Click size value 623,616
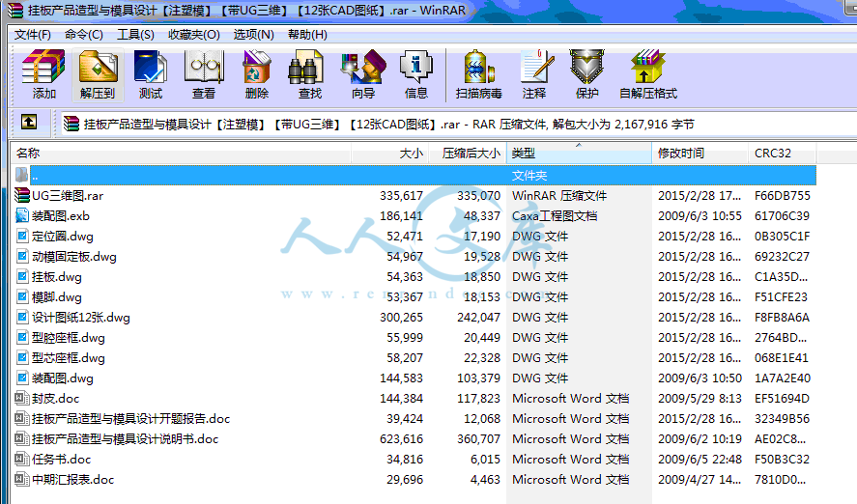 (401, 438)
